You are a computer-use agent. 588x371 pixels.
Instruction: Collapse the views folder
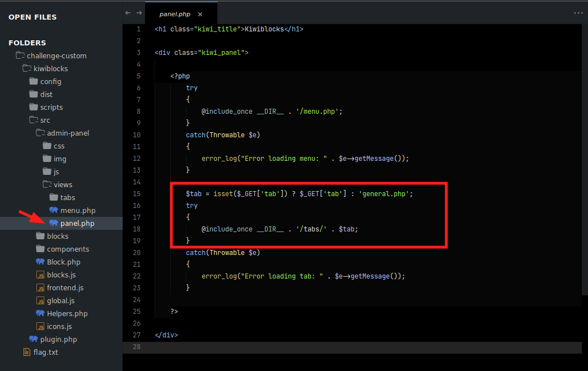coord(57,184)
